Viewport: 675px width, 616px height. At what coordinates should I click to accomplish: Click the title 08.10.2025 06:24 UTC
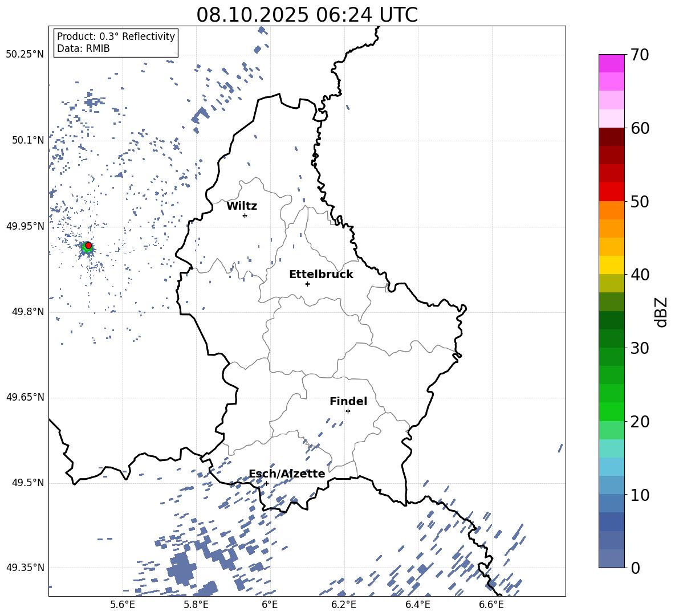tap(307, 15)
